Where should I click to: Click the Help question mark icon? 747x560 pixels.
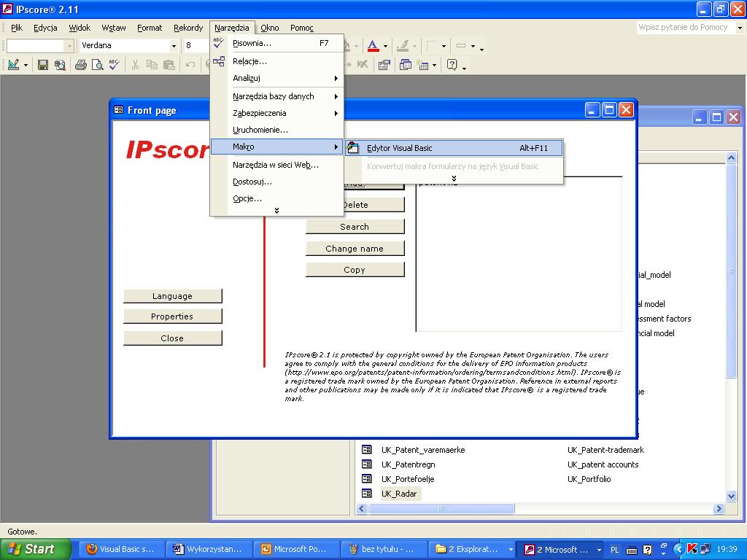coord(452,65)
